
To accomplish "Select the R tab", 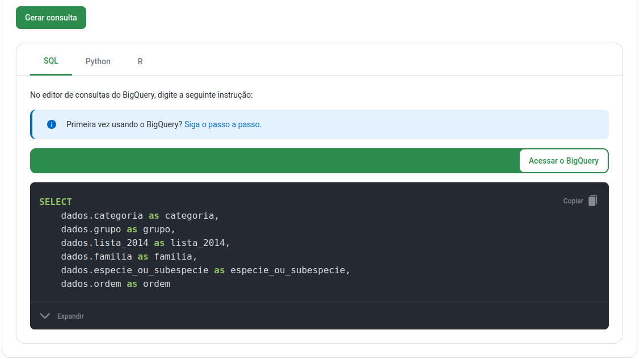I will (140, 61).
